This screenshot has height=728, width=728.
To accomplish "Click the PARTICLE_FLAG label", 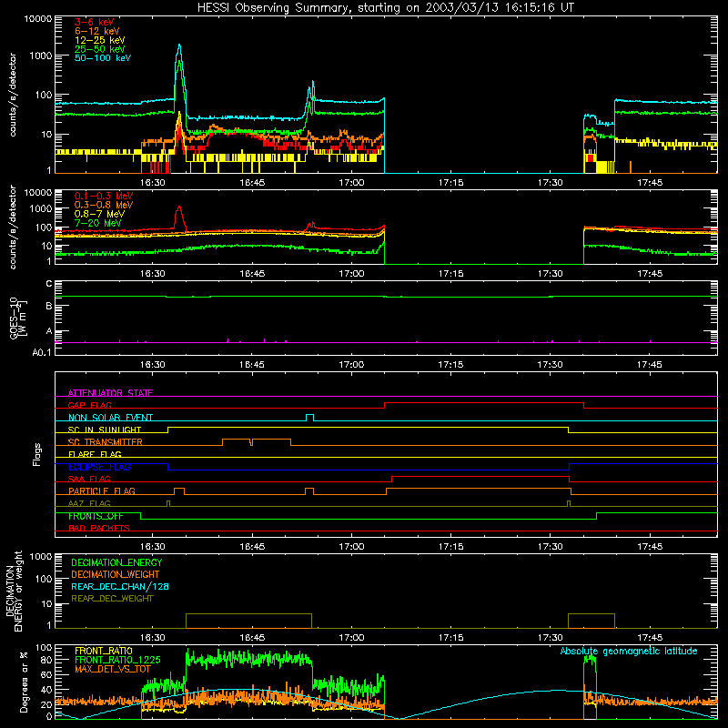I will click(102, 490).
